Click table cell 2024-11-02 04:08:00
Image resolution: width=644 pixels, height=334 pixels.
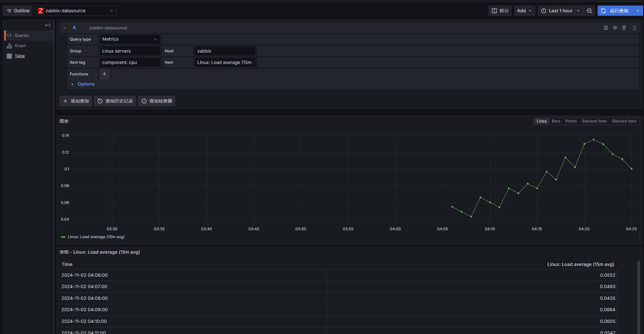[85, 298]
